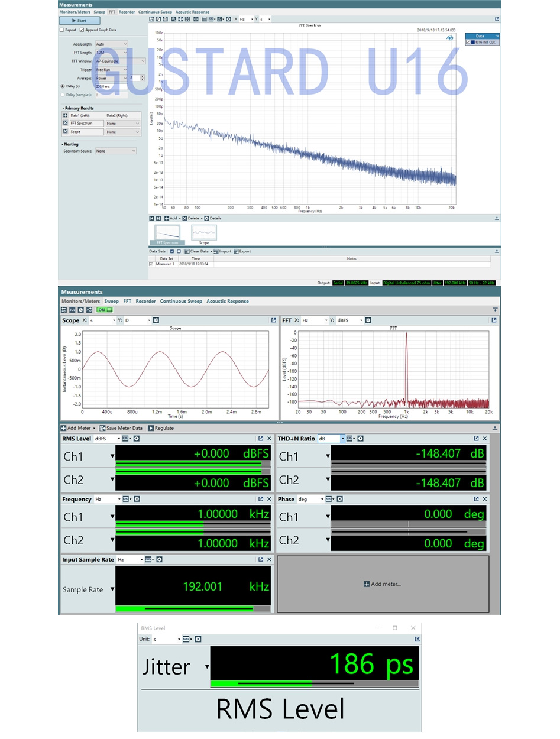Open Jitter meter settings gear icon
Screen dimensions: 560x739
pos(198,639)
